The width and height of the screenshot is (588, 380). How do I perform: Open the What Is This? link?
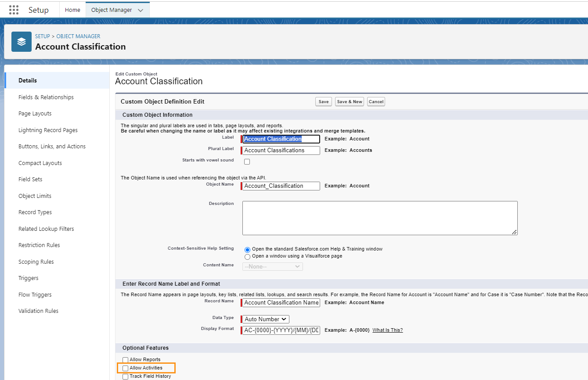pyautogui.click(x=387, y=330)
